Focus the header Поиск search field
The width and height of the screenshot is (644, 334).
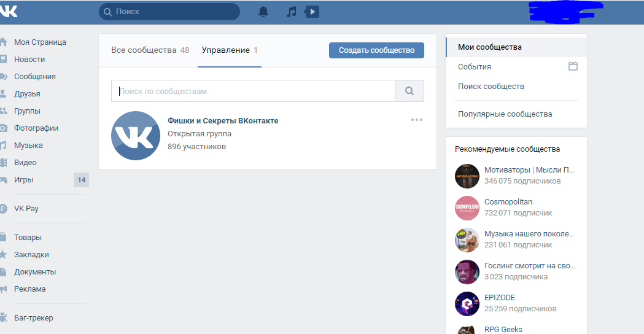point(169,12)
